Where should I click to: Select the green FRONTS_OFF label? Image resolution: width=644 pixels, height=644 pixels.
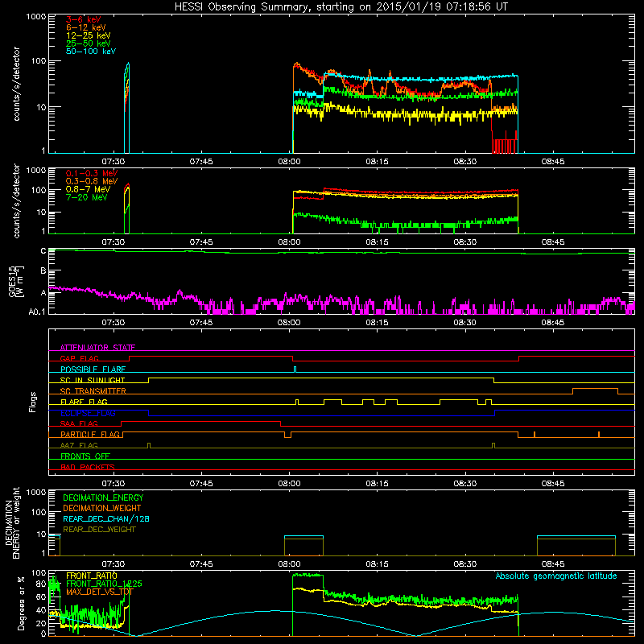(x=85, y=456)
